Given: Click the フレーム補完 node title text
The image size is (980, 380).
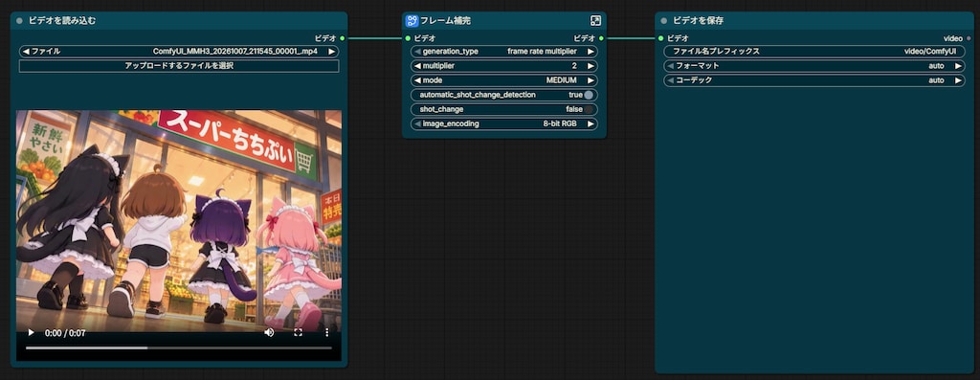Looking at the screenshot, I should pyautogui.click(x=446, y=21).
